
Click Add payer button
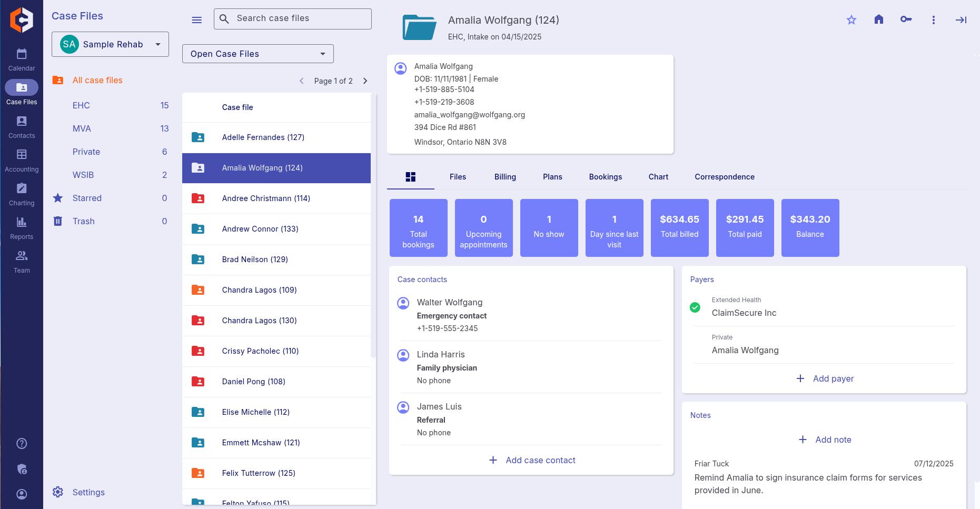(825, 378)
